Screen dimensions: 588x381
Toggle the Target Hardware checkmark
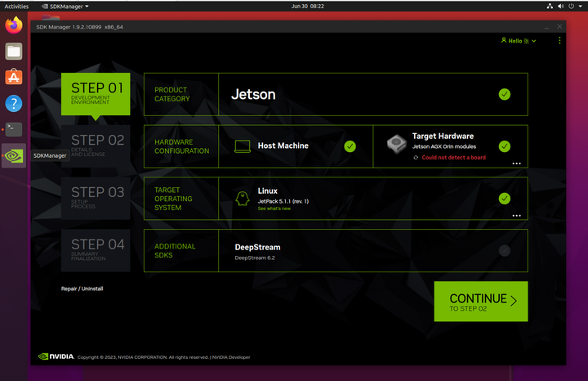pyautogui.click(x=505, y=146)
